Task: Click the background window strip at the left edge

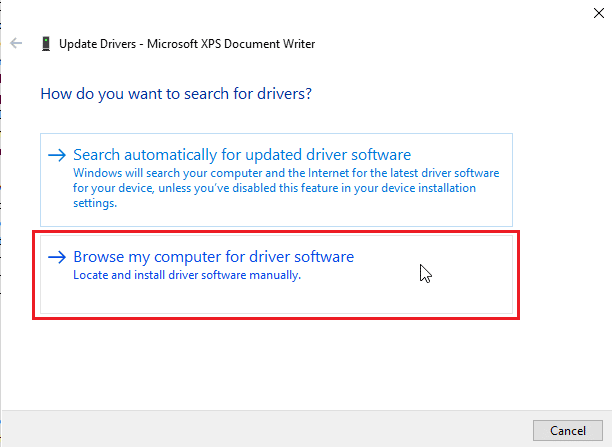Action: tap(2, 250)
